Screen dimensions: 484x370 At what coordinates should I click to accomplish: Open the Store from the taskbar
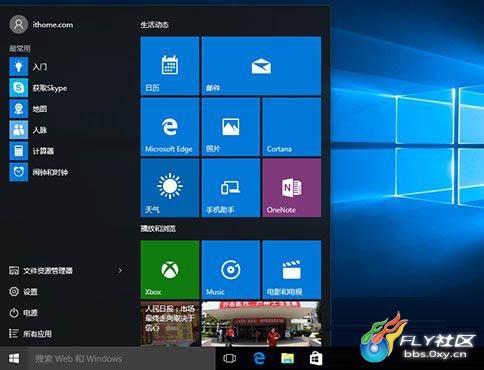pyautogui.click(x=316, y=359)
